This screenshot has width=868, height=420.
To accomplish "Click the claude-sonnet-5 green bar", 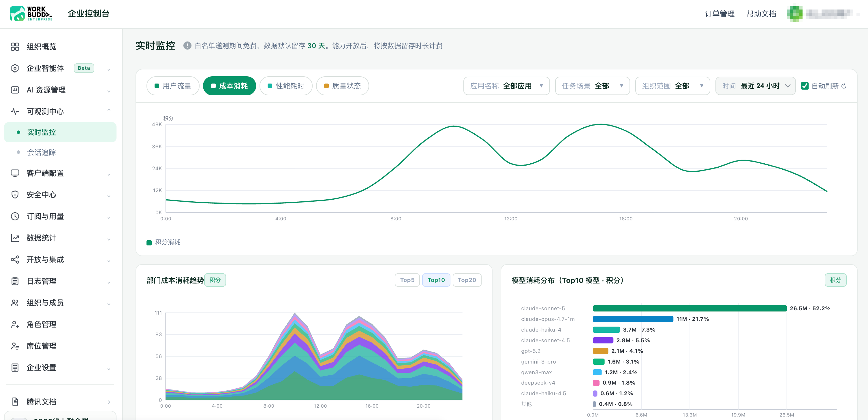I will pyautogui.click(x=689, y=308).
